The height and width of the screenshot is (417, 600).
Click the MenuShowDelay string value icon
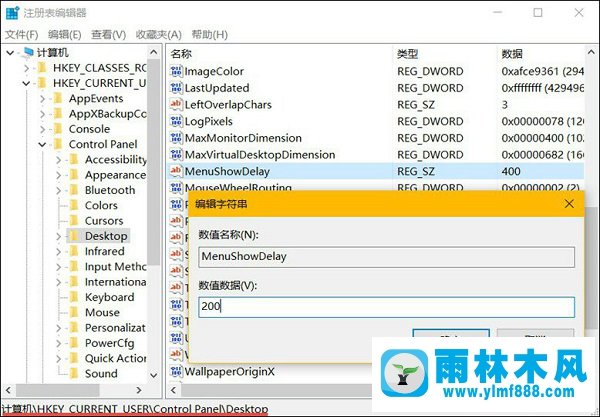click(176, 171)
